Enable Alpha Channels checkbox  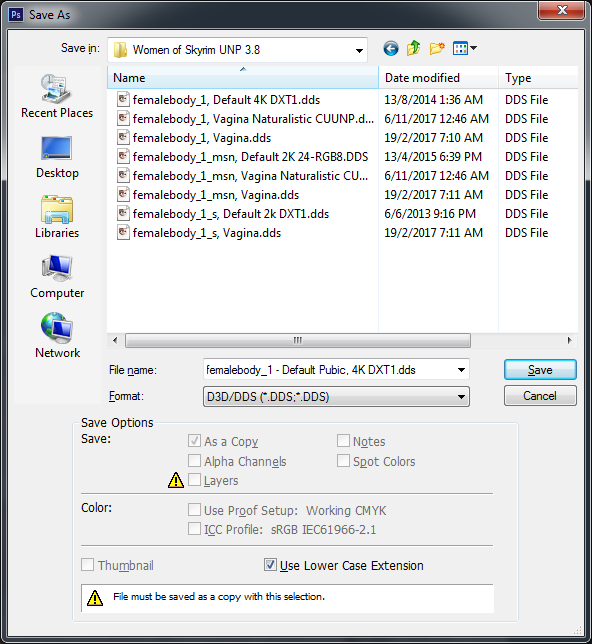(194, 460)
